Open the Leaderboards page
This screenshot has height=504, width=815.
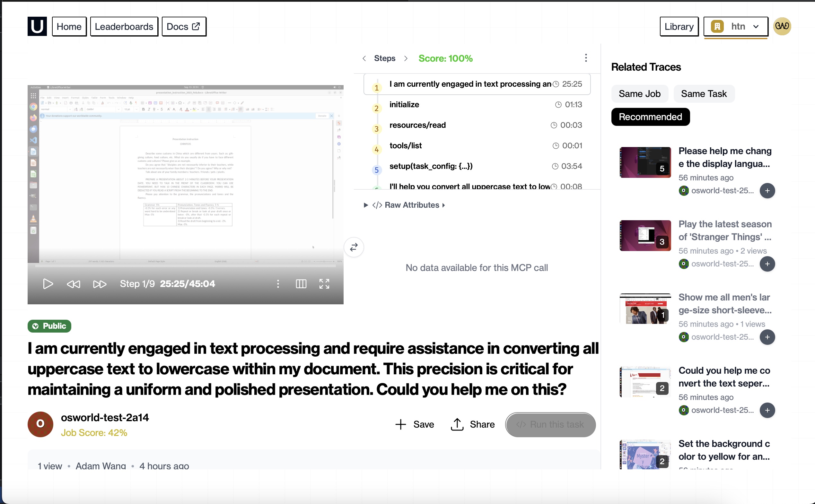coord(124,26)
